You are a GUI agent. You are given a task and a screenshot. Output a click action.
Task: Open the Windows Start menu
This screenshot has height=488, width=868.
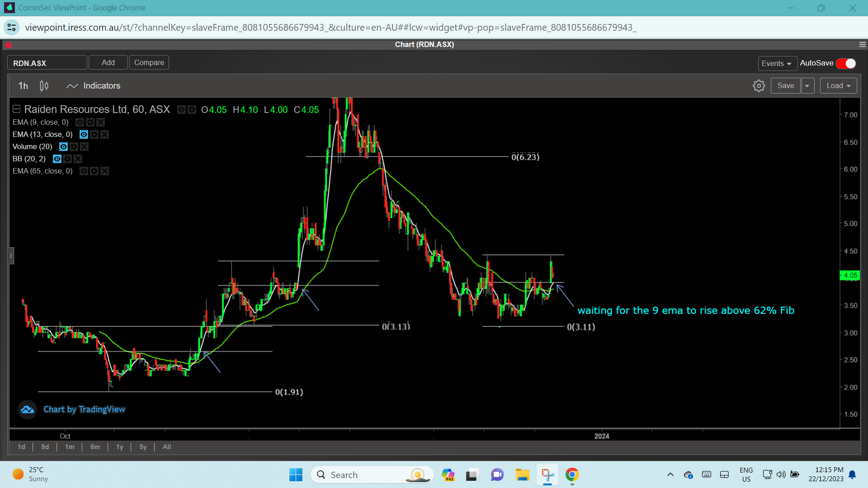(x=296, y=475)
